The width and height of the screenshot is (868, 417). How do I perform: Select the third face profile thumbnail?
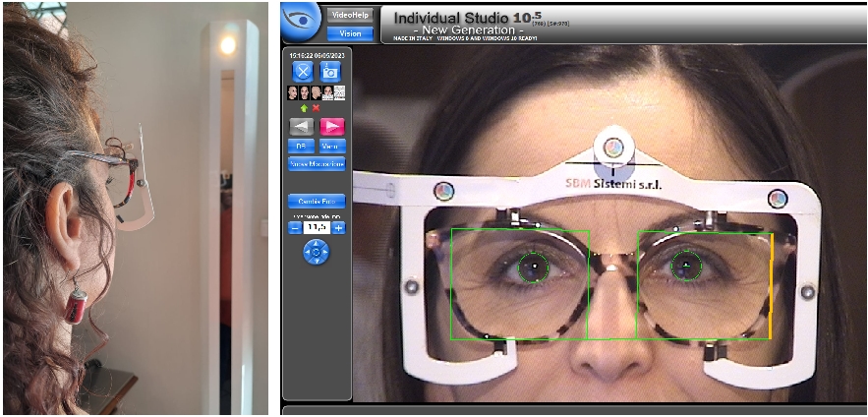317,92
